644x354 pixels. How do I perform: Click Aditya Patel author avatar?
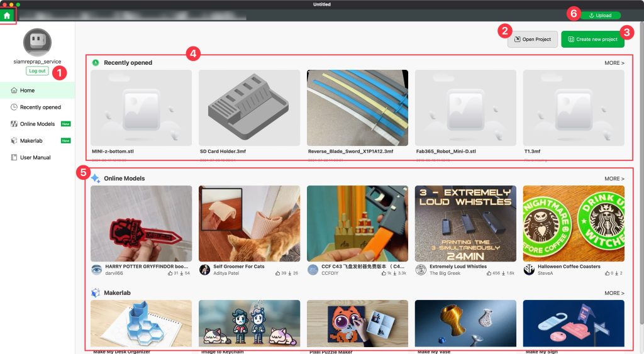click(204, 270)
